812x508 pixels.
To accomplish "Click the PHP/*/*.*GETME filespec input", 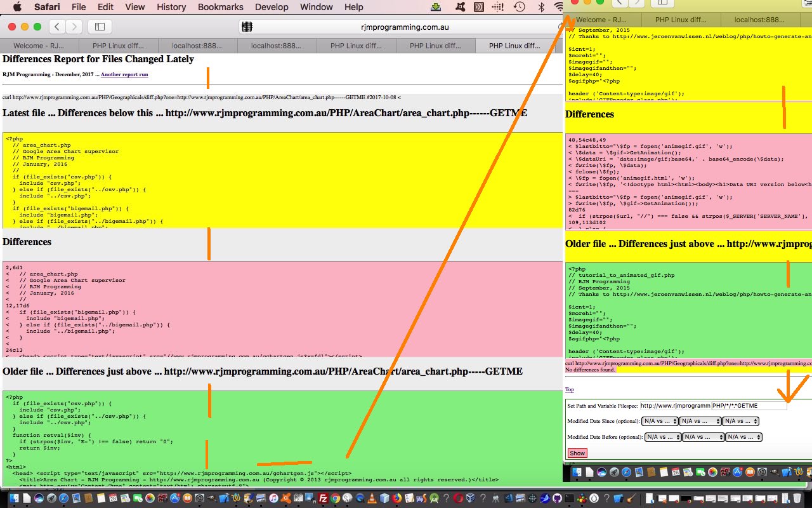I will tap(749, 405).
